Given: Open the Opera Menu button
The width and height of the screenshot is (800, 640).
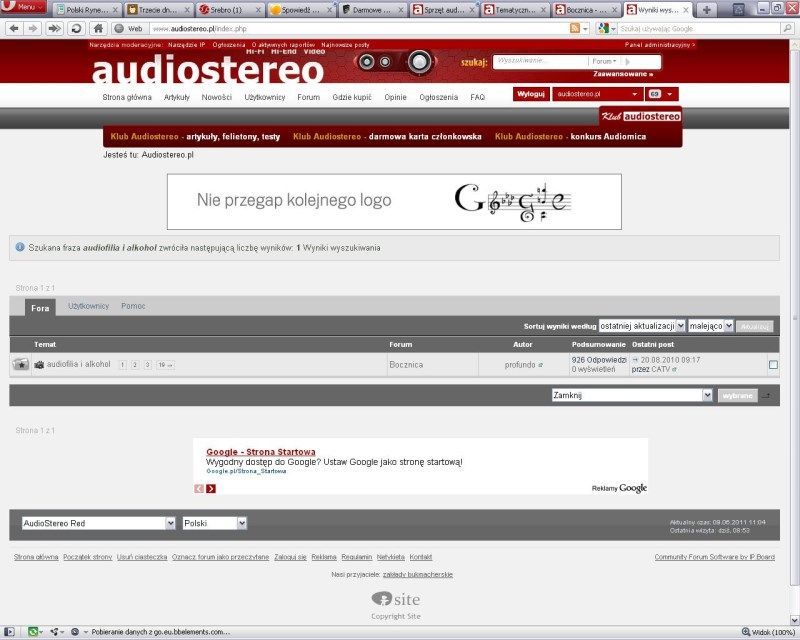Looking at the screenshot, I should pyautogui.click(x=23, y=7).
